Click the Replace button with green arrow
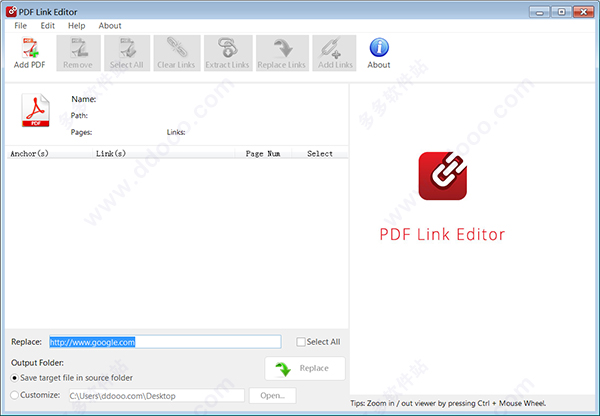The height and width of the screenshot is (416, 600). point(305,369)
